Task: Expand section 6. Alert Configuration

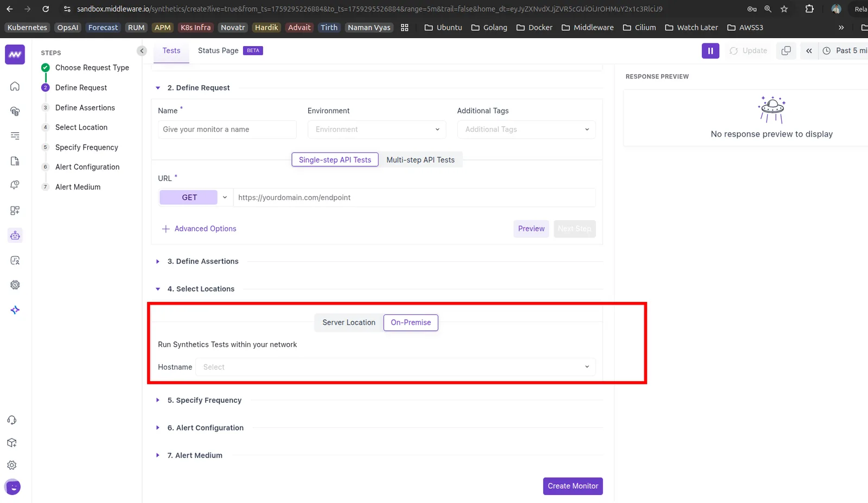Action: tap(205, 428)
